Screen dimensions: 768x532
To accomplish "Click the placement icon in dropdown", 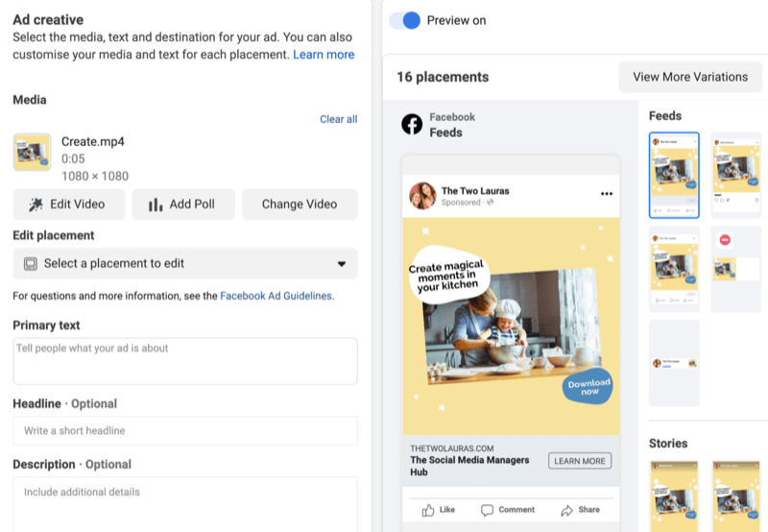I will 31,264.
